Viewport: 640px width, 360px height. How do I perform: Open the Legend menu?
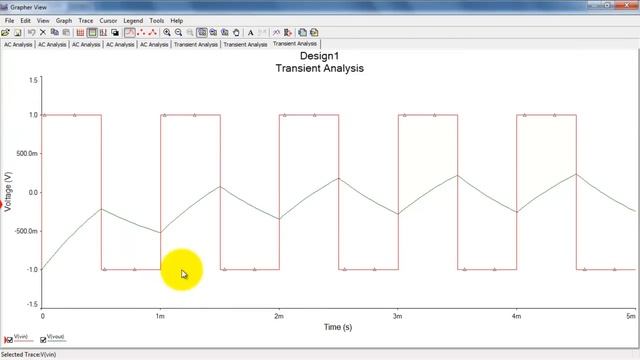pyautogui.click(x=133, y=20)
